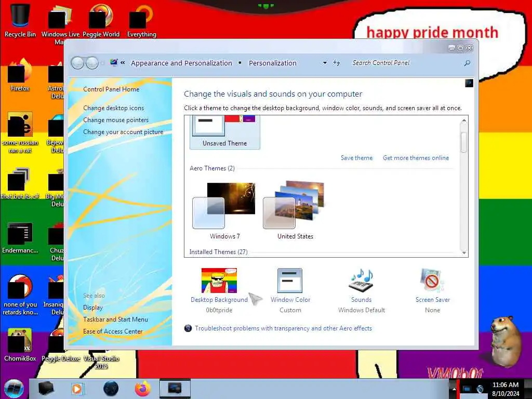532x399 pixels.
Task: Open the Display link
Action: pos(92,308)
